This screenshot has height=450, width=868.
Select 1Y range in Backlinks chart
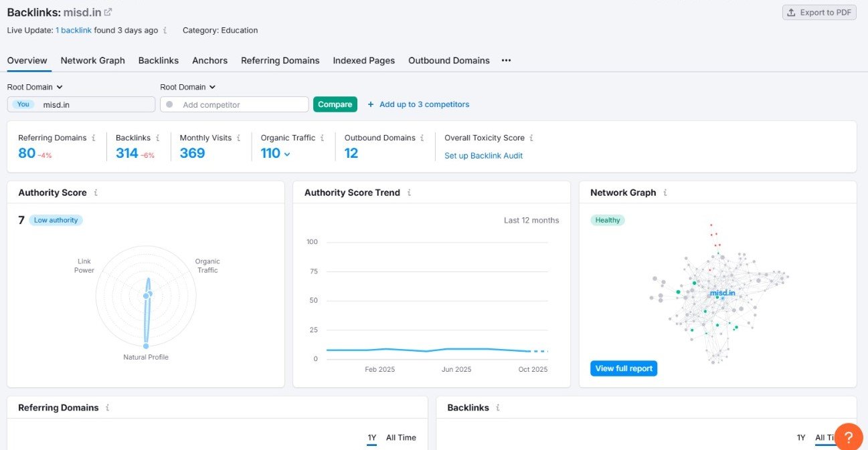(x=800, y=437)
